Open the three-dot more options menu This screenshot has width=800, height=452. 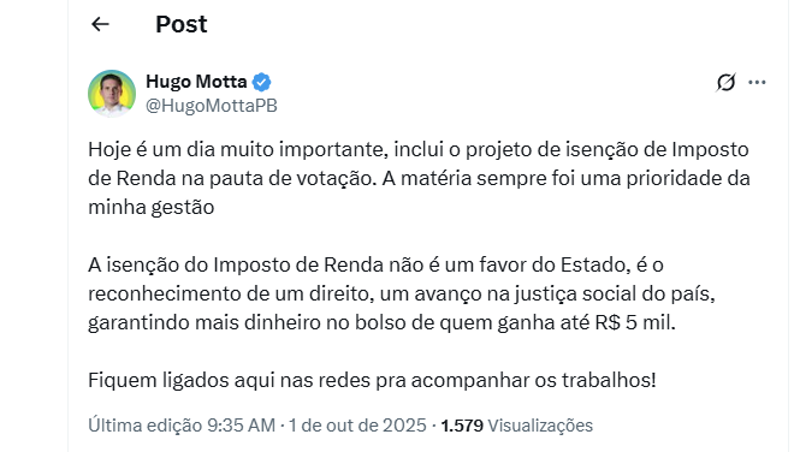757,82
